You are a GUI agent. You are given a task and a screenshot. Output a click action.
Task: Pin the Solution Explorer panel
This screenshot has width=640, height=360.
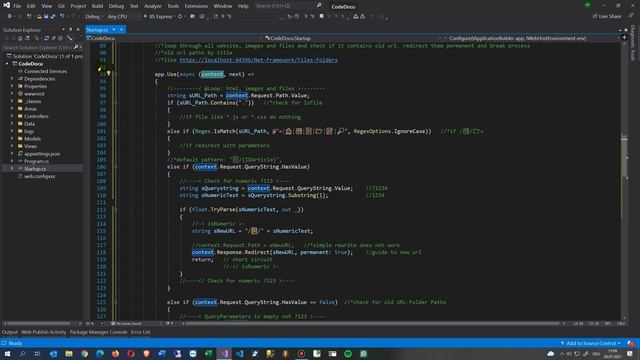(71, 29)
